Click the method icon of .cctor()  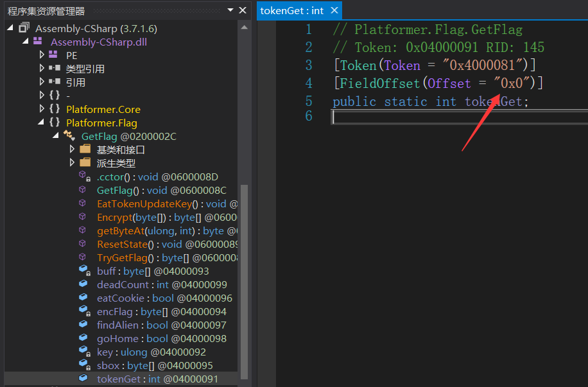84,176
